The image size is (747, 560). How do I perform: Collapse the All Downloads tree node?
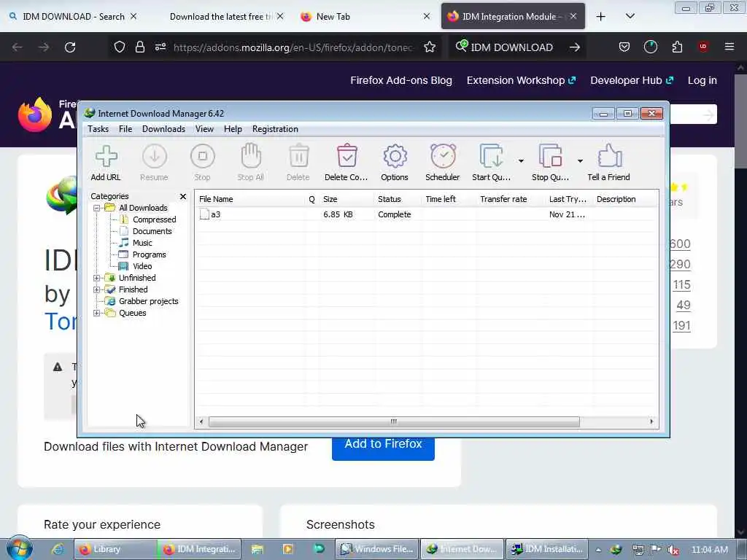click(97, 208)
